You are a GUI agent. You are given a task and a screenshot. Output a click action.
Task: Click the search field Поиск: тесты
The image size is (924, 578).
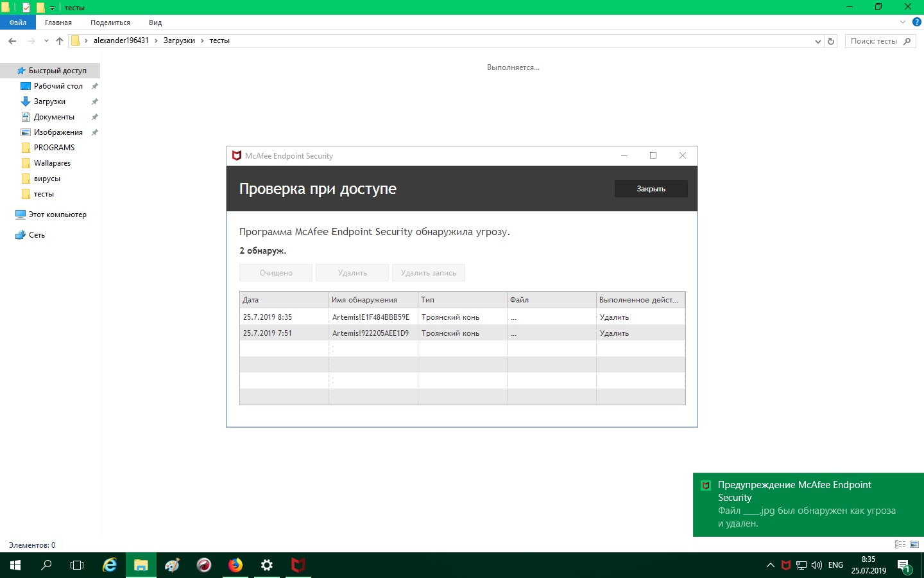click(x=874, y=41)
